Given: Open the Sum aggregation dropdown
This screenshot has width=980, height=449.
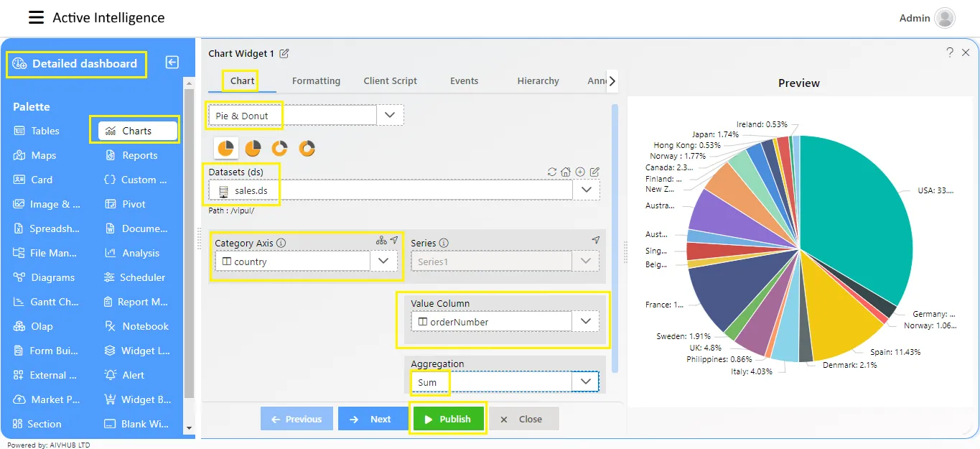Looking at the screenshot, I should coord(586,381).
